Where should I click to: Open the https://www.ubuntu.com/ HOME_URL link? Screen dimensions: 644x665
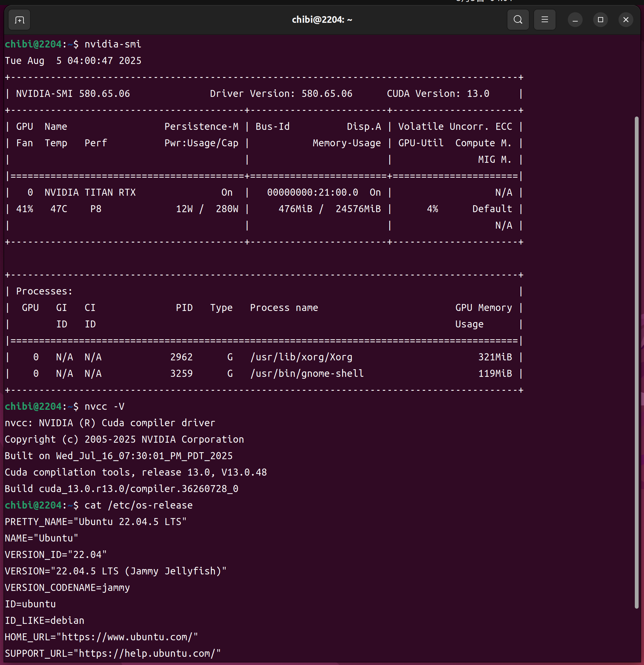coord(127,637)
